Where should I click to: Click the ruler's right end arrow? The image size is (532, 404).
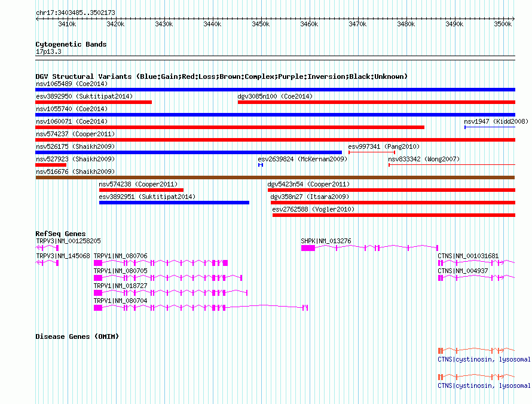pos(513,19)
